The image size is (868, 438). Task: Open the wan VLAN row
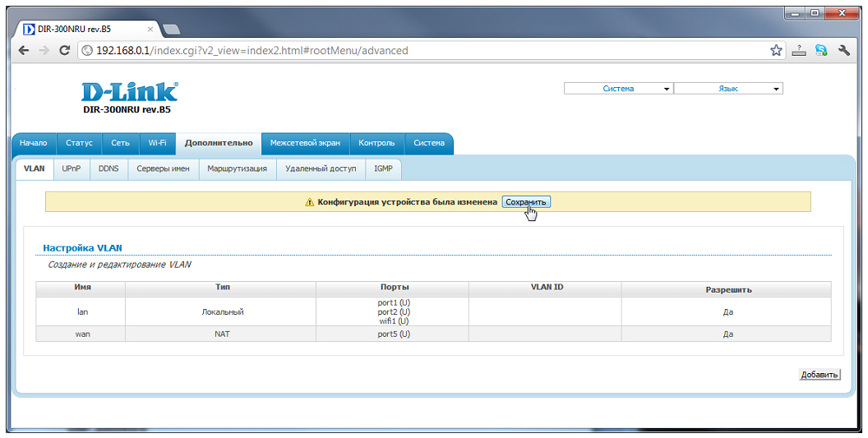pyautogui.click(x=82, y=334)
